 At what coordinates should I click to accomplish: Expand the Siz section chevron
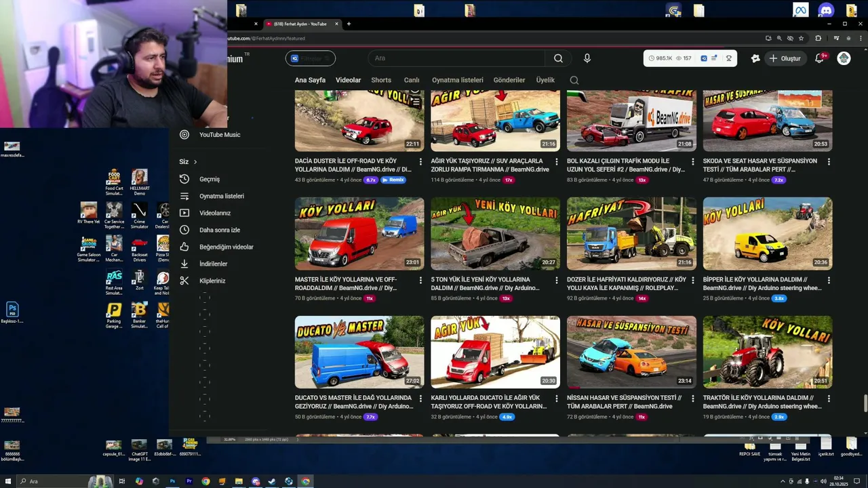click(x=195, y=162)
